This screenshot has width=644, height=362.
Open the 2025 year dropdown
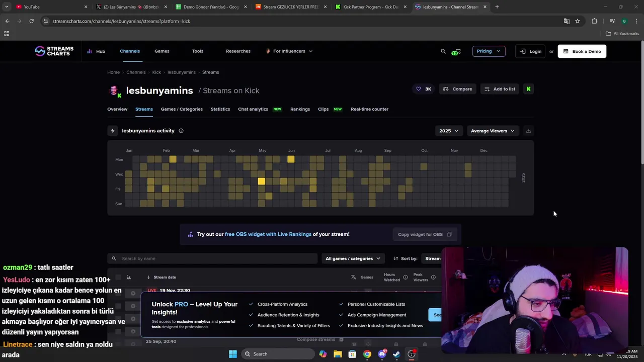click(x=449, y=131)
